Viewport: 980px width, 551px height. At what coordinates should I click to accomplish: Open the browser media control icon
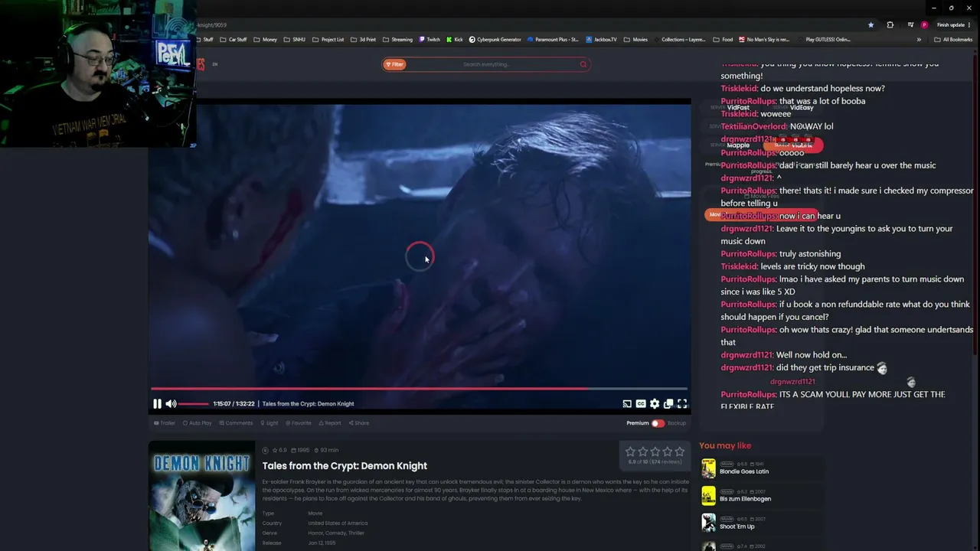pyautogui.click(x=910, y=24)
